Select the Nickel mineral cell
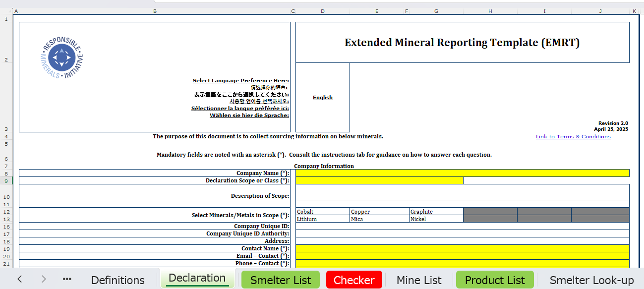The height and width of the screenshot is (289, 644). coord(436,219)
